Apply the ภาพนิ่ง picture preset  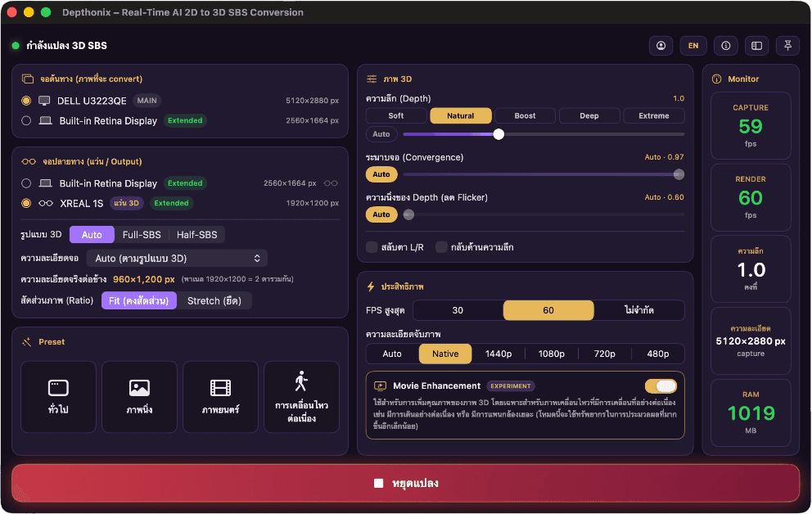(x=139, y=396)
